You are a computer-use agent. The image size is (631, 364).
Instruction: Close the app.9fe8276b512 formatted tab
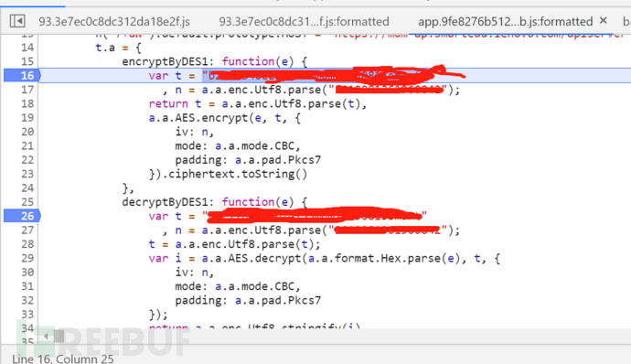point(603,20)
